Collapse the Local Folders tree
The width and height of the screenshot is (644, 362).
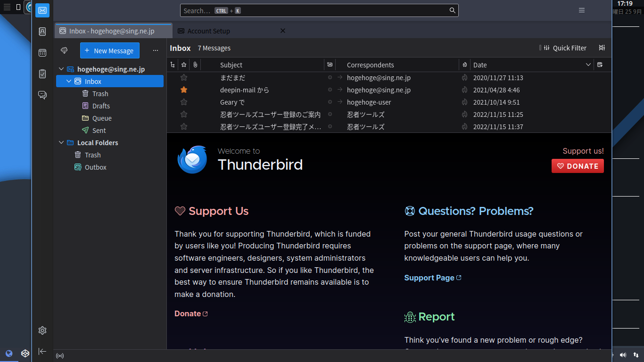pyautogui.click(x=61, y=143)
